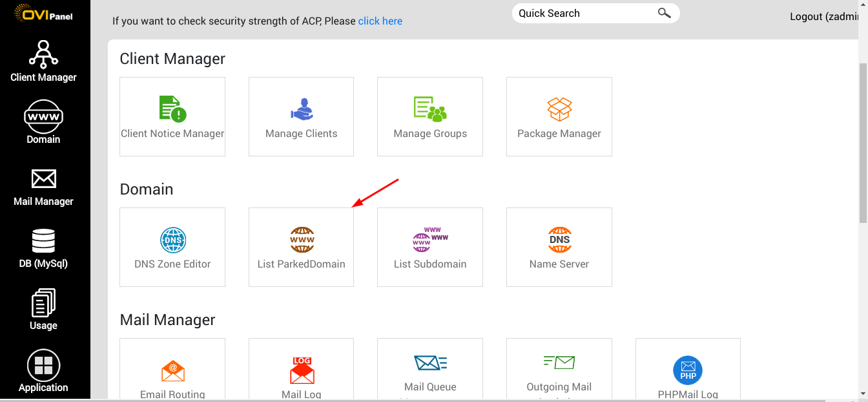
Task: Follow the "click here" security check link
Action: [380, 21]
